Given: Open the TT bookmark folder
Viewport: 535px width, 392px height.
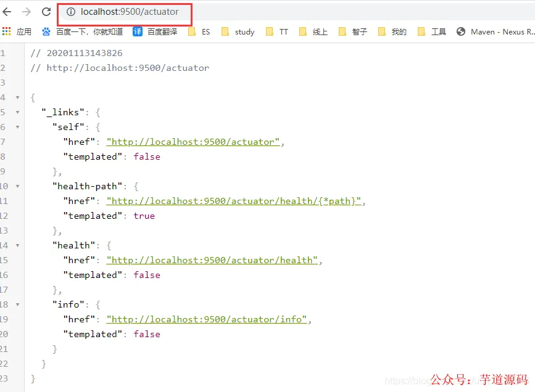Looking at the screenshot, I should [277, 31].
